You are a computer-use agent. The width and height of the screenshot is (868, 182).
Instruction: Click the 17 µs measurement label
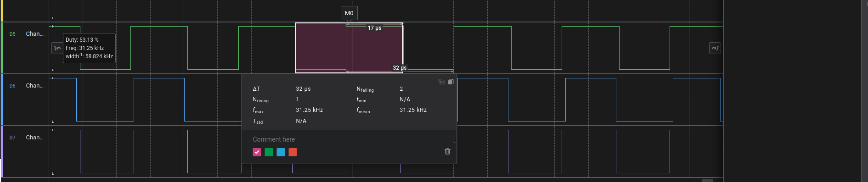[x=374, y=28]
